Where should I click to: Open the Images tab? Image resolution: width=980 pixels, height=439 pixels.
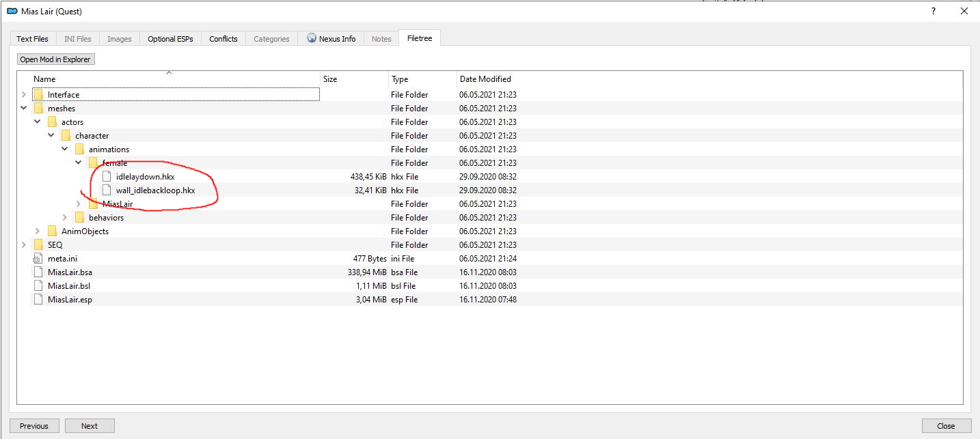click(x=119, y=39)
